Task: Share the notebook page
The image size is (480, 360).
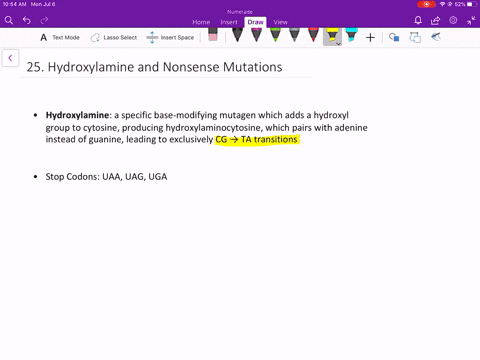Action: [x=435, y=21]
